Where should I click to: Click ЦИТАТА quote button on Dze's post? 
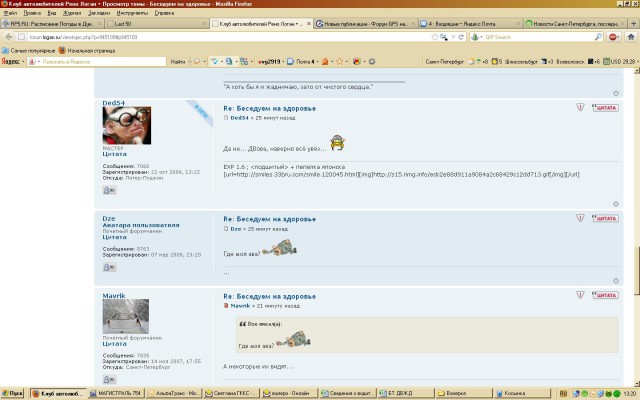(605, 218)
